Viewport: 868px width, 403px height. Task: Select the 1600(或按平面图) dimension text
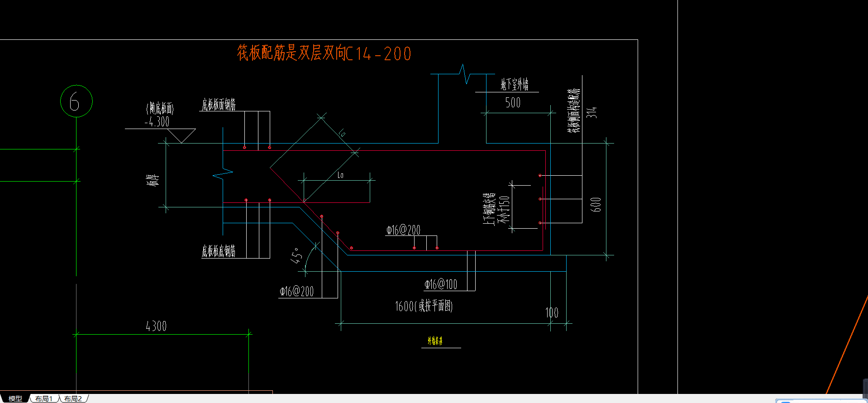pos(424,306)
